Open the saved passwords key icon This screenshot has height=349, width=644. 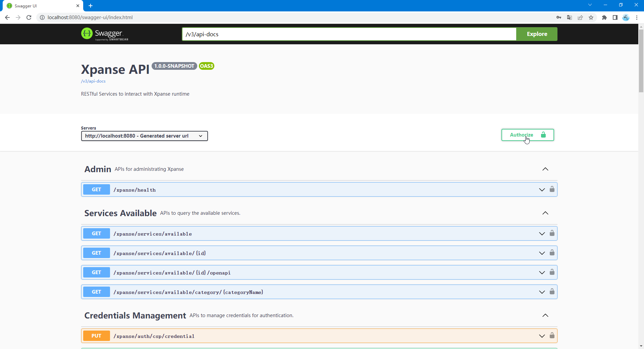pos(559,17)
